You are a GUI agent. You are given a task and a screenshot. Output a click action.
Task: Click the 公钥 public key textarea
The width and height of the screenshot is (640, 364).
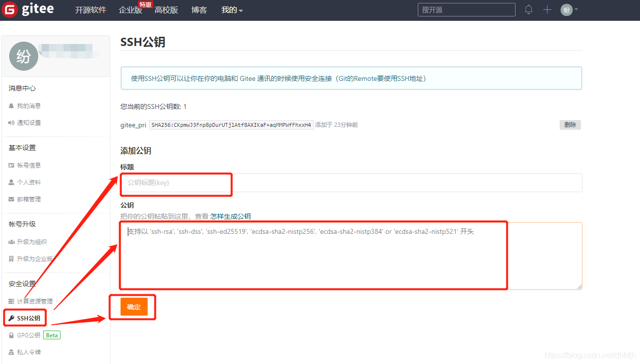[x=351, y=256]
